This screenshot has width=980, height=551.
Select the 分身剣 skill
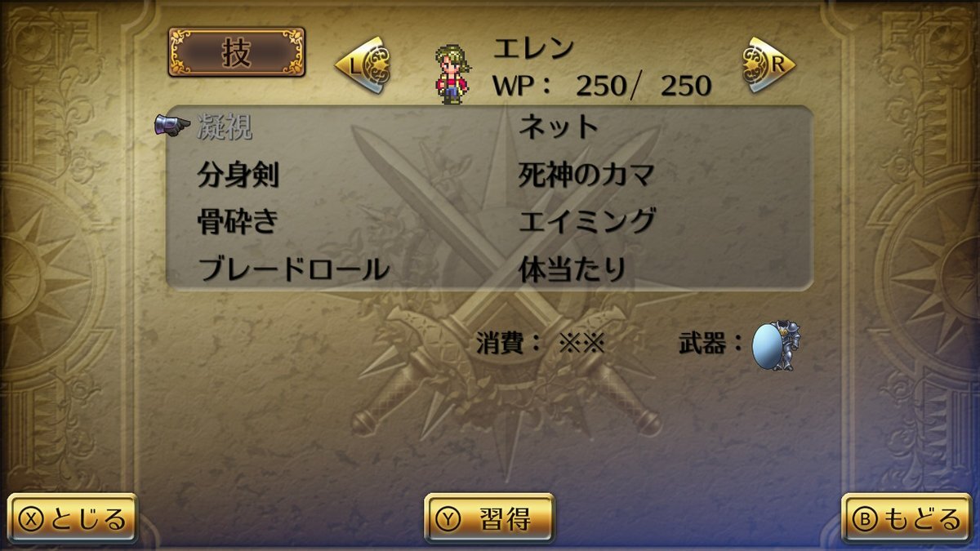point(238,174)
